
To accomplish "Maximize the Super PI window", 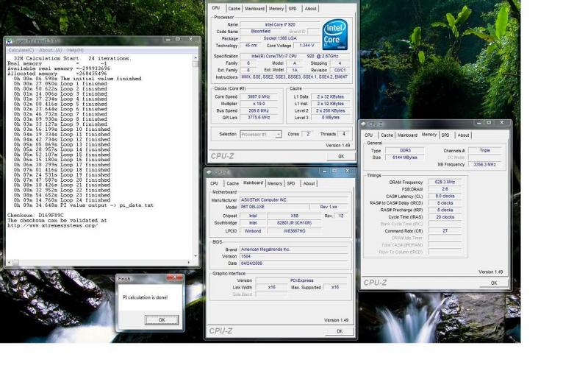I will click(178, 40).
